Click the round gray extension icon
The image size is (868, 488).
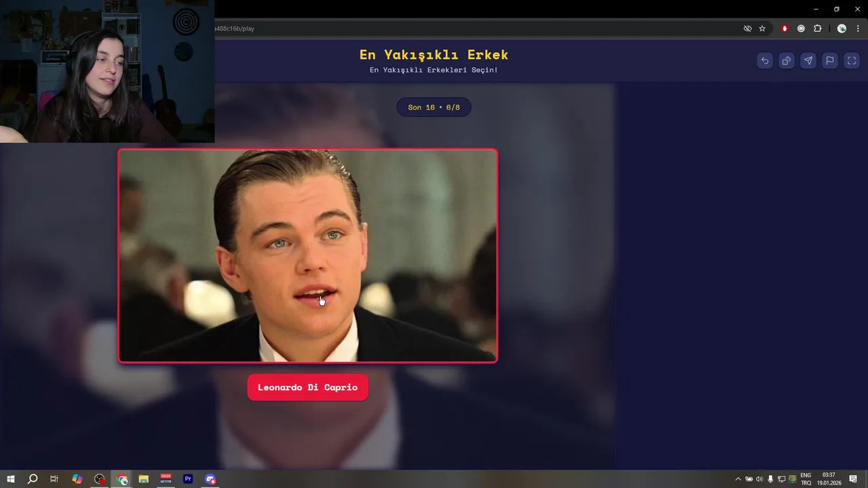pos(801,28)
